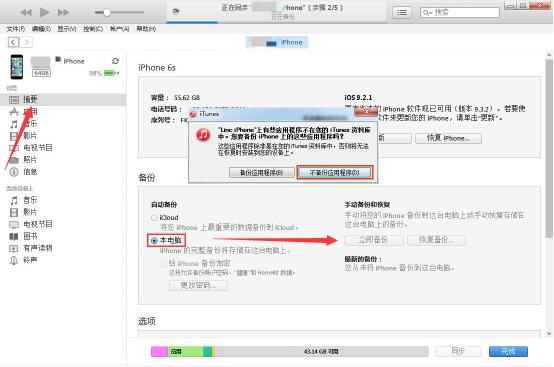Click the 64GB capacity badge
Screen dimensions: 554x367
click(x=41, y=73)
